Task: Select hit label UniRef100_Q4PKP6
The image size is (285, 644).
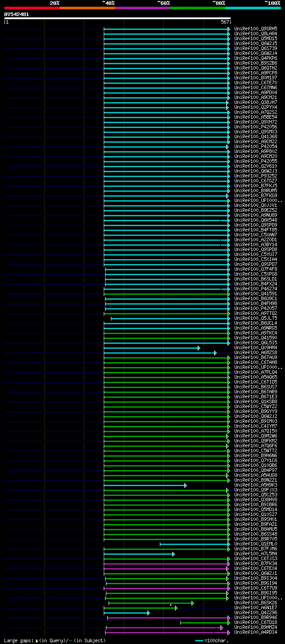Action: (x=256, y=58)
